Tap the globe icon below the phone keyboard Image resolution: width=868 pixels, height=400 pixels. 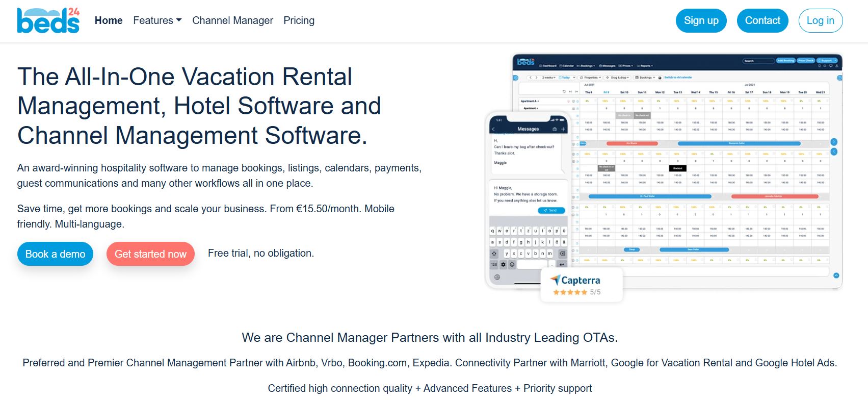pos(497,277)
